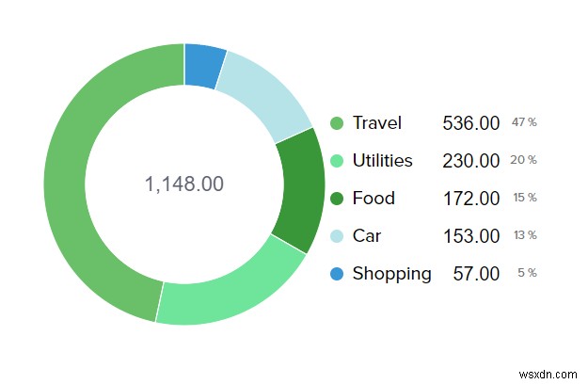Image resolution: width=588 pixels, height=384 pixels.
Task: Click the Car pale blue legend dot
Action: pos(337,236)
